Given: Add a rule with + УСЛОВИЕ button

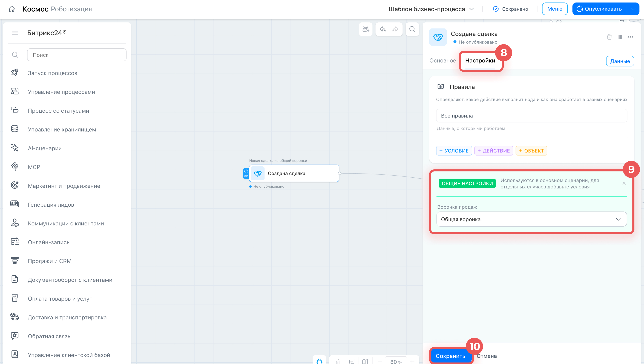Looking at the screenshot, I should (x=454, y=151).
